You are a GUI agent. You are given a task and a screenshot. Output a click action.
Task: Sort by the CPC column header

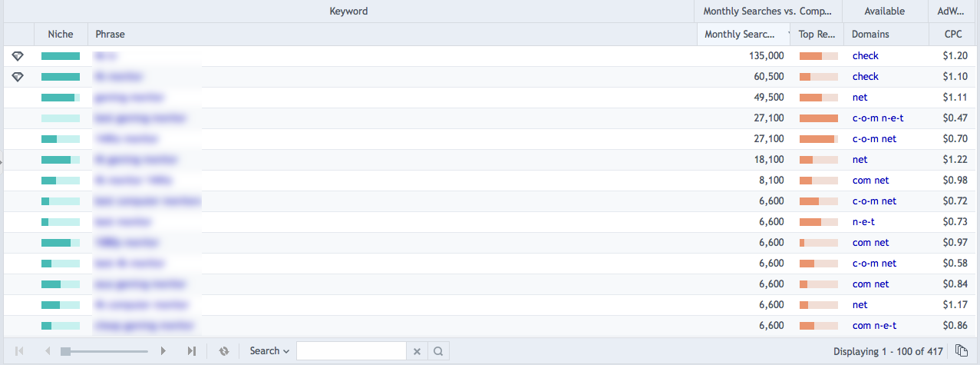(952, 35)
